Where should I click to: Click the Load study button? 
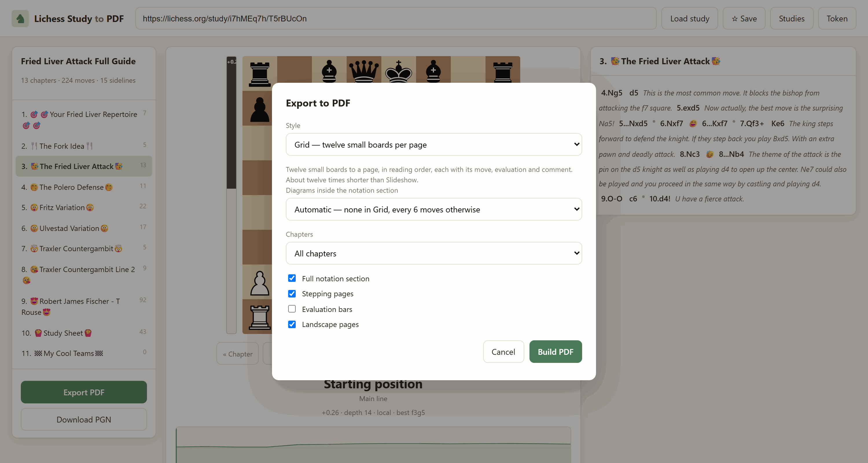(689, 19)
